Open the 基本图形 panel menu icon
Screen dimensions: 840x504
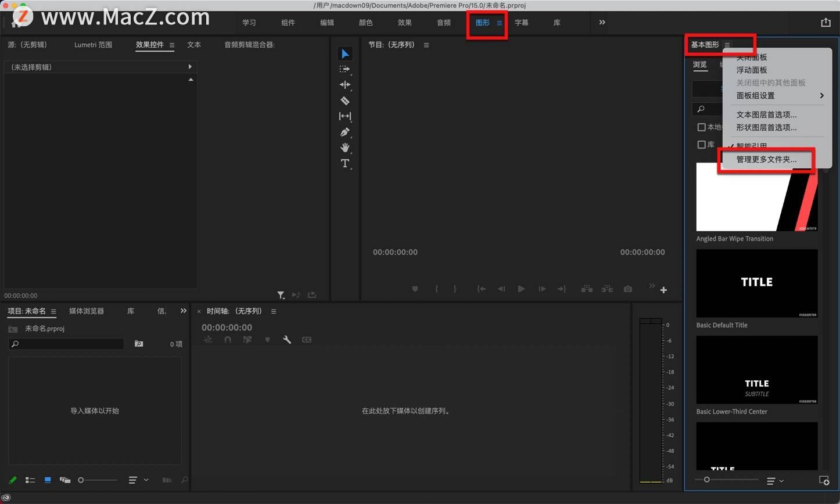click(727, 45)
